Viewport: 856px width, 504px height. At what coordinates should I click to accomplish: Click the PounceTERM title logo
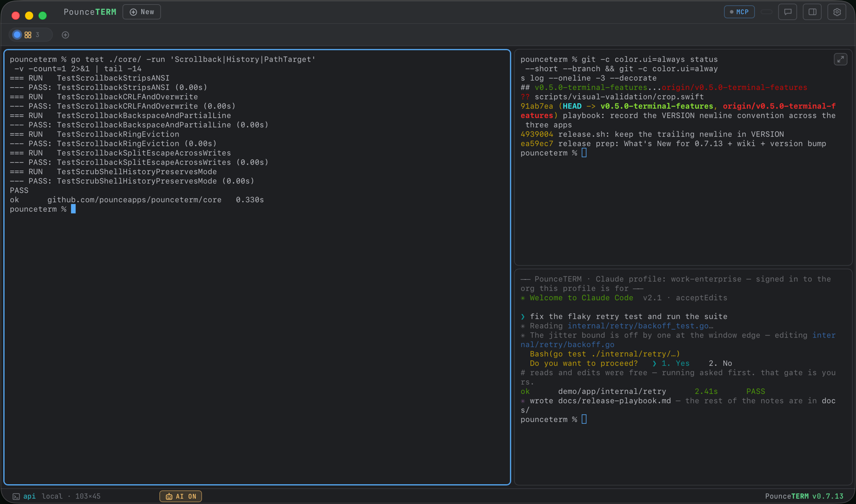[90, 12]
